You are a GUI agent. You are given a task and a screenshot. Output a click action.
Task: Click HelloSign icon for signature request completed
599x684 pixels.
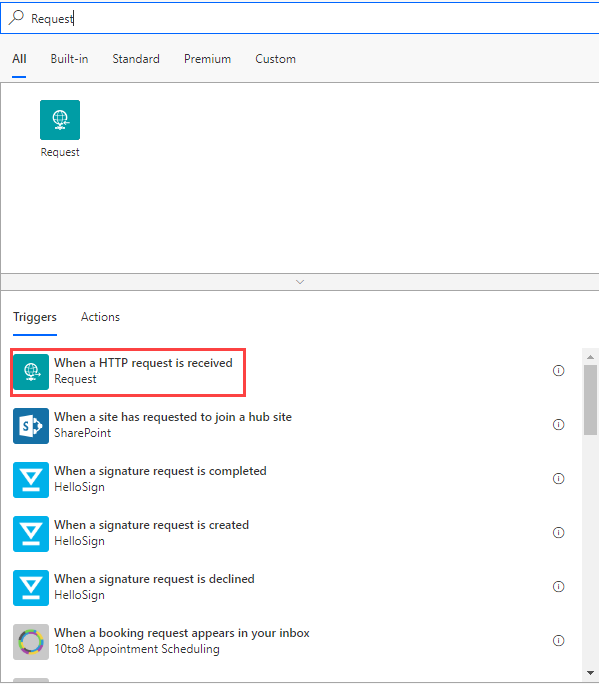(31, 480)
